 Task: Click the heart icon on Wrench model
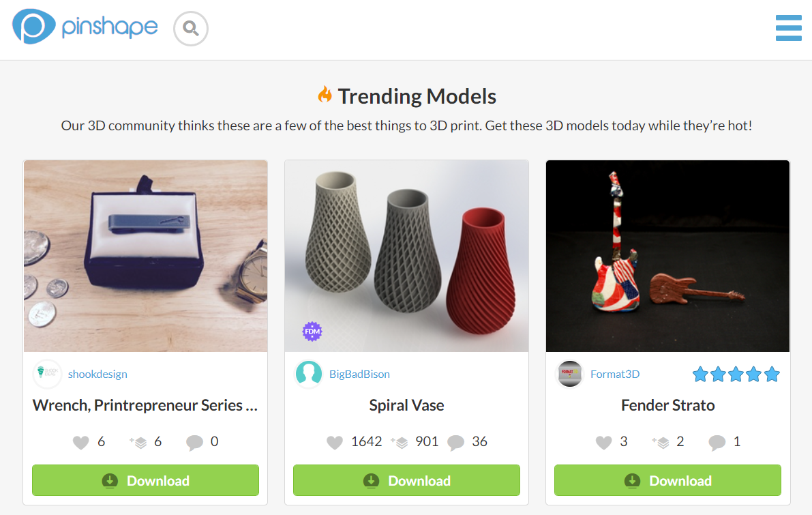(x=81, y=443)
